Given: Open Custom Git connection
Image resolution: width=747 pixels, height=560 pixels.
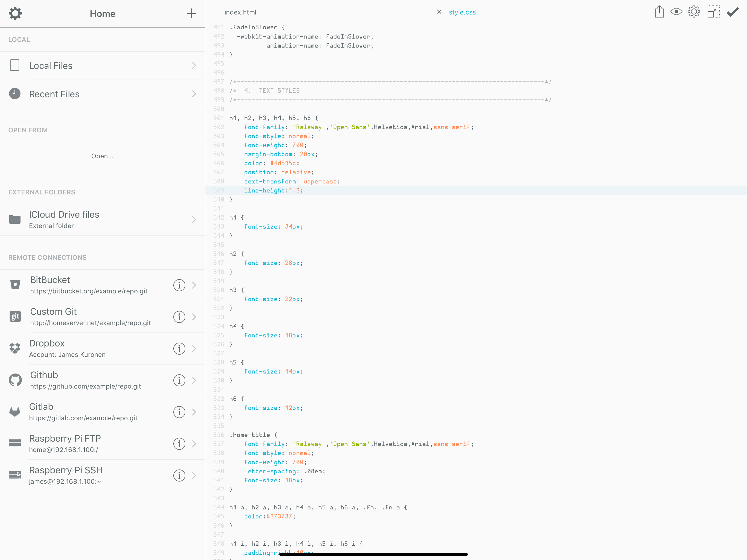Looking at the screenshot, I should coord(102,317).
